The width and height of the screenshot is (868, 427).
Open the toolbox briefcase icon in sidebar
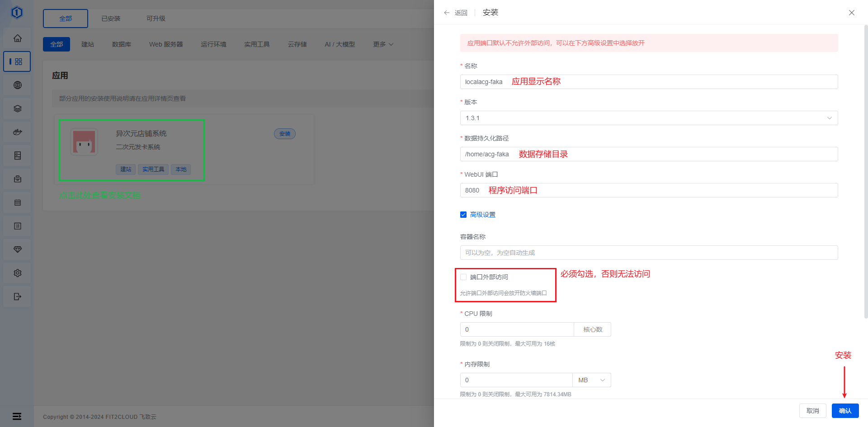(18, 179)
